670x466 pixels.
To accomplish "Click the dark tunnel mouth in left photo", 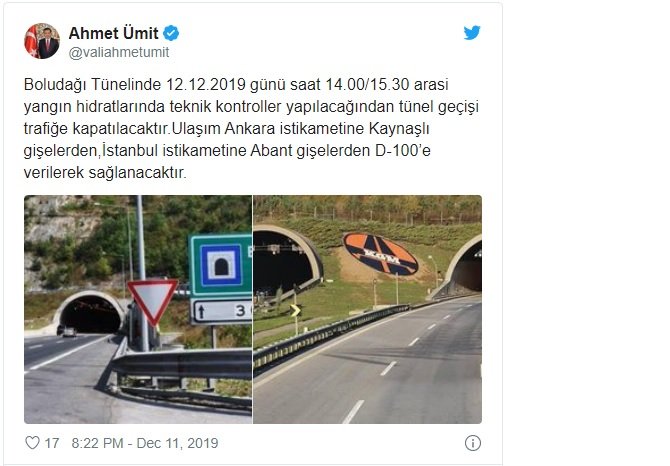I will point(90,315).
